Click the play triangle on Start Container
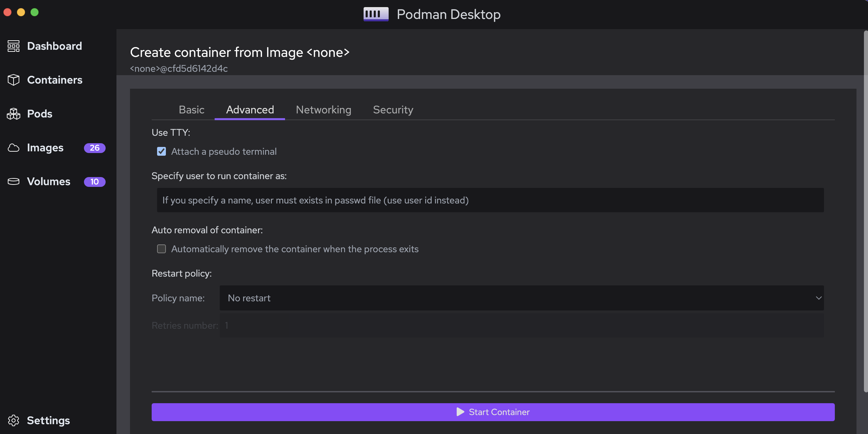The image size is (868, 434). (460, 412)
